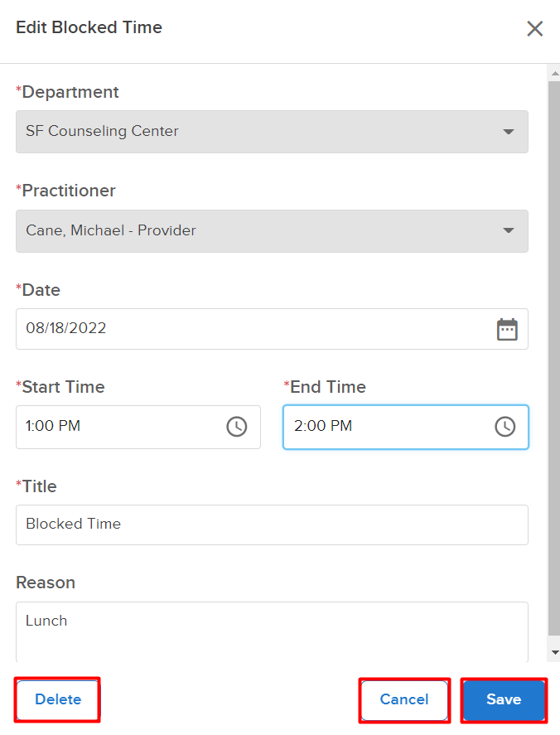This screenshot has height=735, width=560.
Task: Click the scrollbar up arrow
Action: tap(555, 74)
